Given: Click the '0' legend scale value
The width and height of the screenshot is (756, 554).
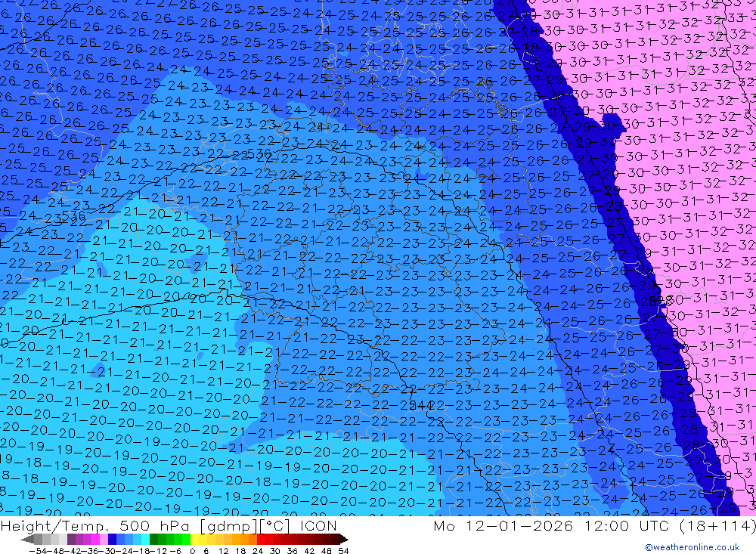Looking at the screenshot, I should (192, 551).
